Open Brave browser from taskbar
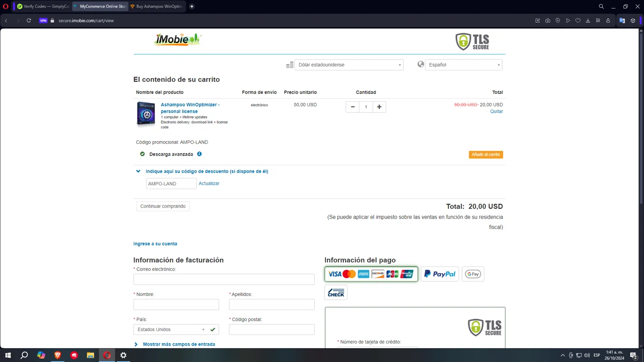This screenshot has width=644, height=362. (x=58, y=355)
